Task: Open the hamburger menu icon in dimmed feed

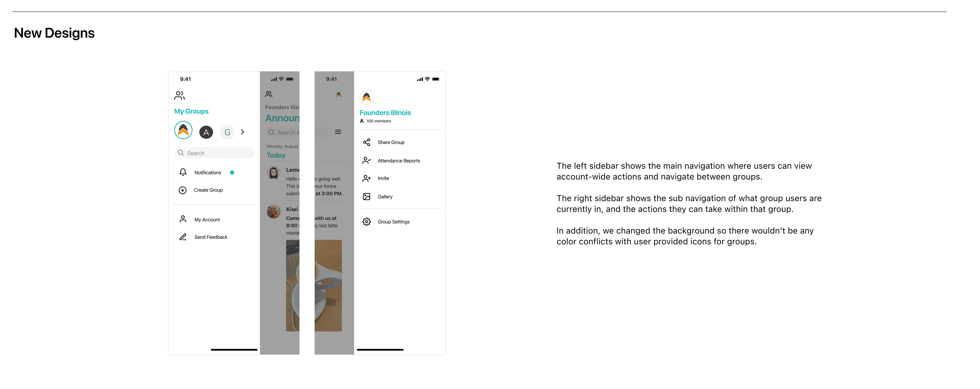Action: 338,132
